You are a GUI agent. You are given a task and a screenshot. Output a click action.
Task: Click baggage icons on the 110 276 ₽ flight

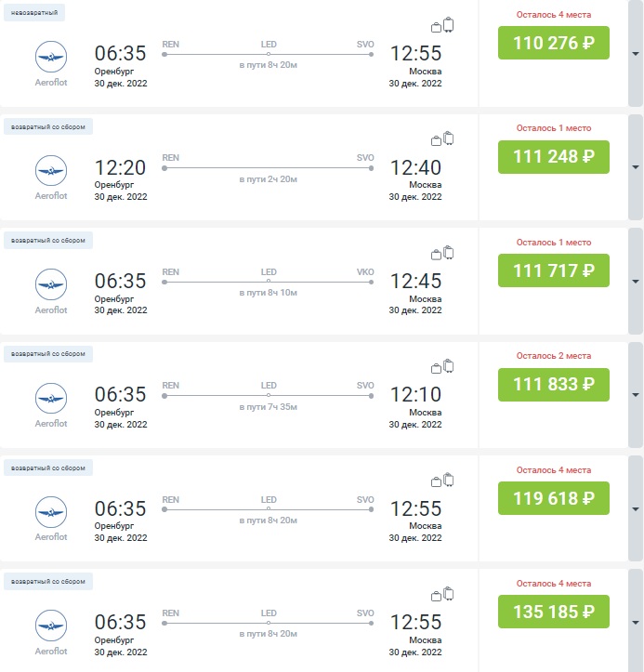tap(442, 26)
